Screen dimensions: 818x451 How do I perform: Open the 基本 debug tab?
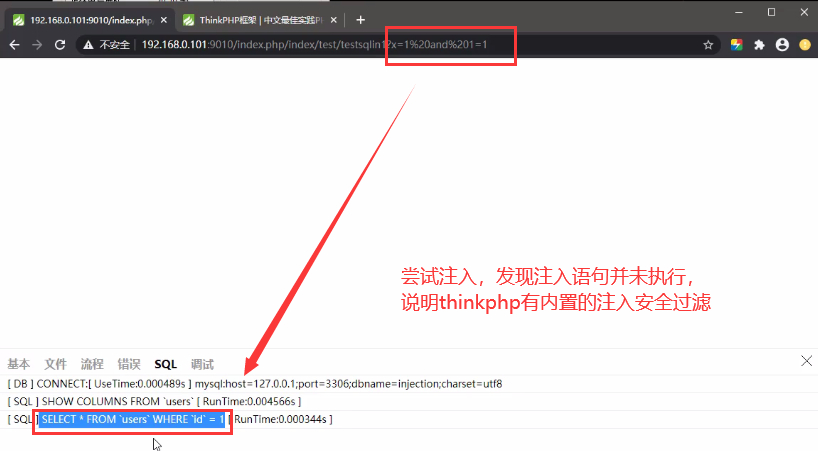coord(18,364)
